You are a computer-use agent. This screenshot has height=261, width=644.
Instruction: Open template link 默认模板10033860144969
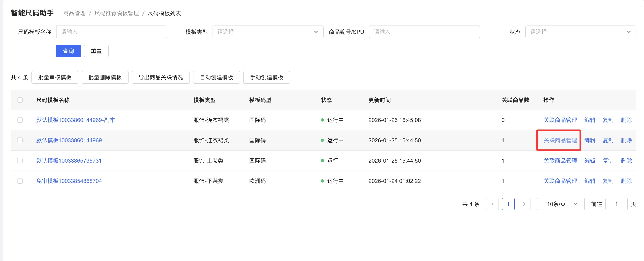tap(69, 140)
